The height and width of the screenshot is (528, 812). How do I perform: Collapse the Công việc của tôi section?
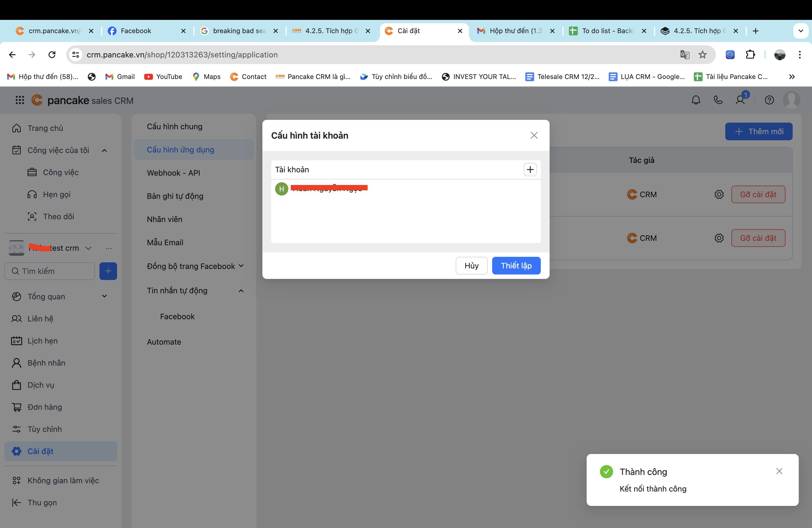[104, 151]
